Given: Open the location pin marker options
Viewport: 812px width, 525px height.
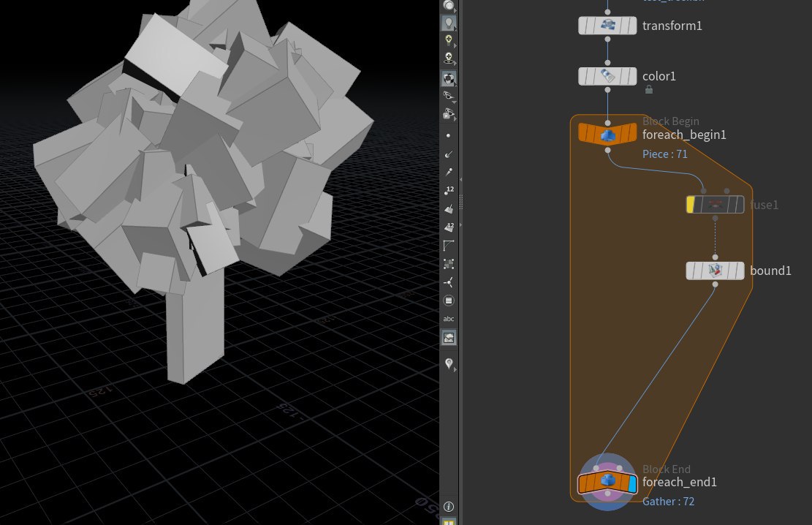Looking at the screenshot, I should 449,363.
